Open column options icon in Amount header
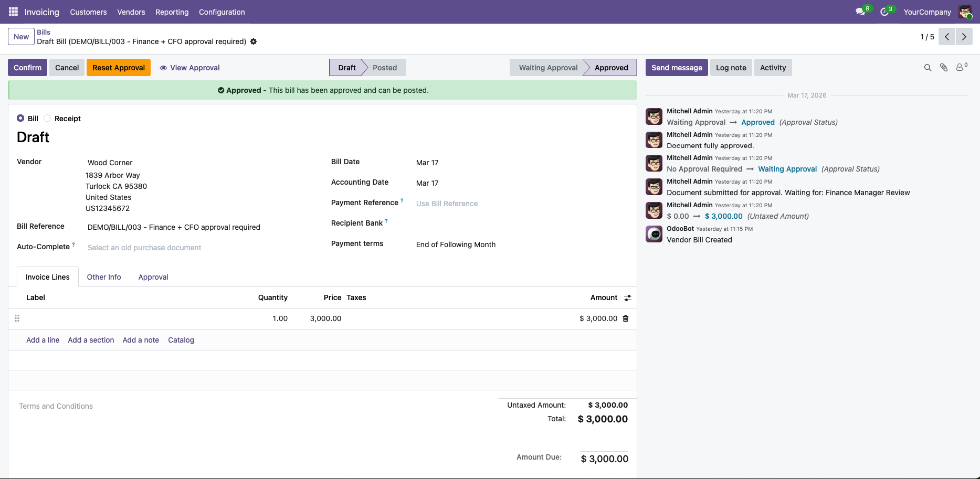The width and height of the screenshot is (980, 479). 627,298
